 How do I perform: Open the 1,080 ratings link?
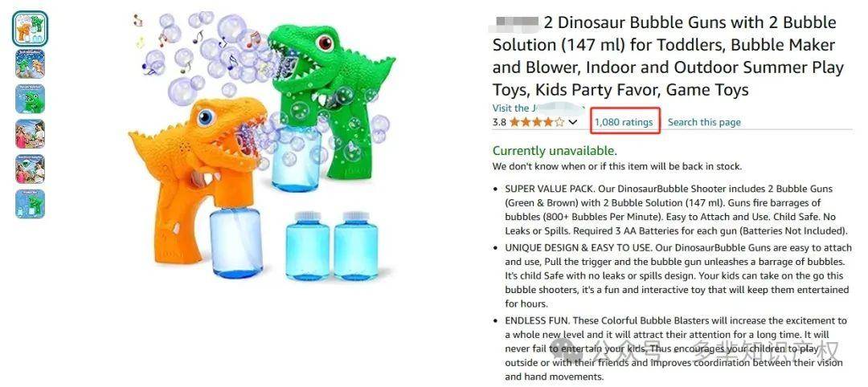coord(624,122)
